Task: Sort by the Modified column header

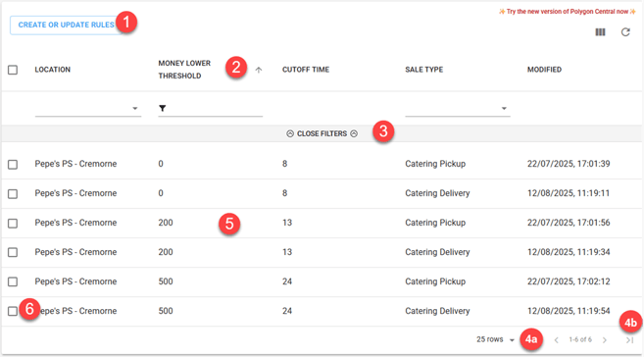Action: tap(544, 70)
